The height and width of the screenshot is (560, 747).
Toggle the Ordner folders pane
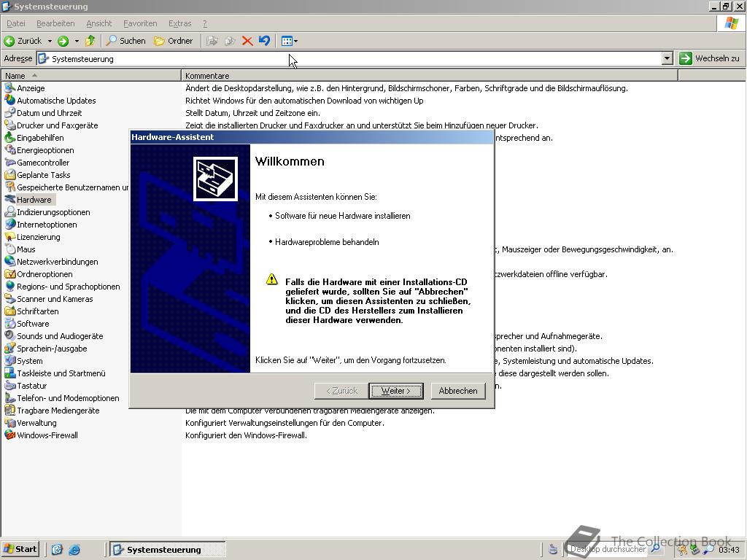[x=174, y=41]
